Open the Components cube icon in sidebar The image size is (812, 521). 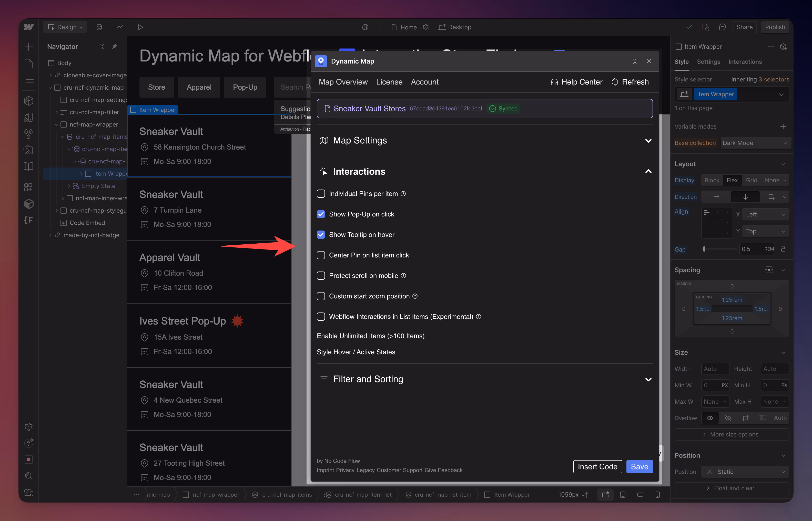coord(29,100)
